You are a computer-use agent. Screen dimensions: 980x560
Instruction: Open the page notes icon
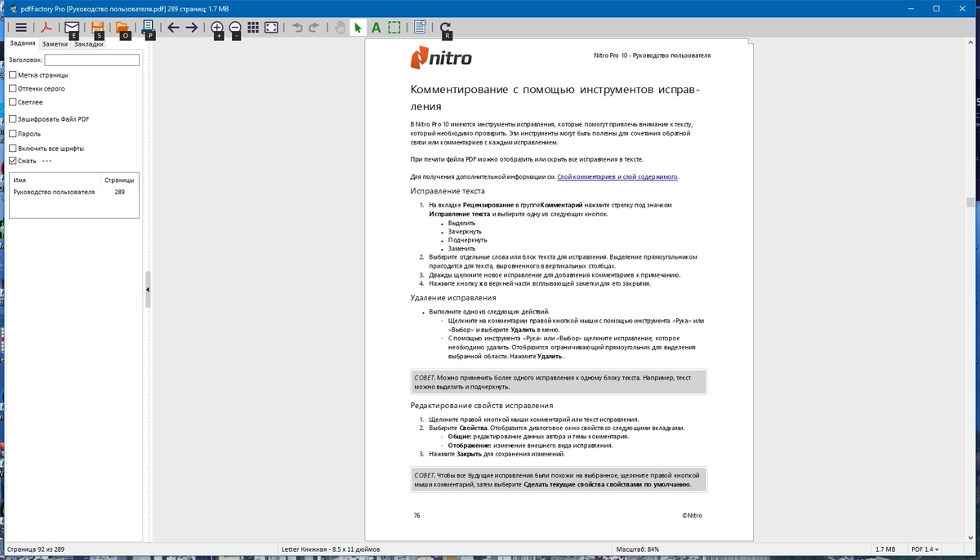pyautogui.click(x=420, y=27)
